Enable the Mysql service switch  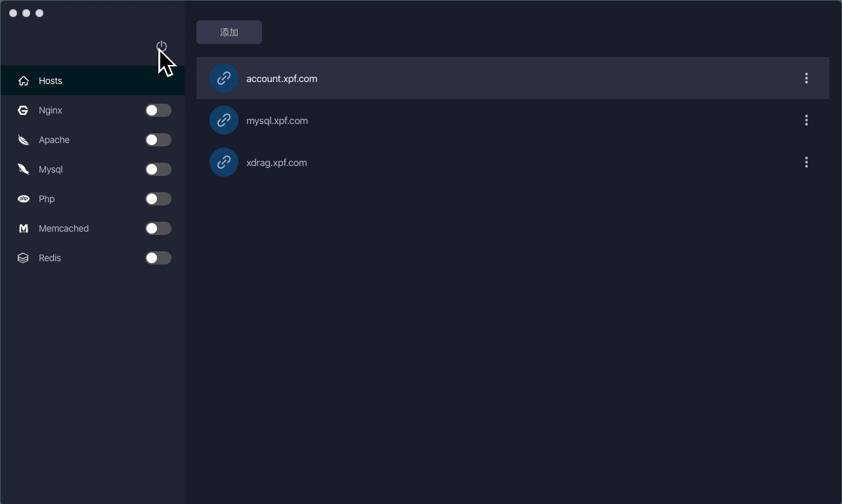pos(158,169)
